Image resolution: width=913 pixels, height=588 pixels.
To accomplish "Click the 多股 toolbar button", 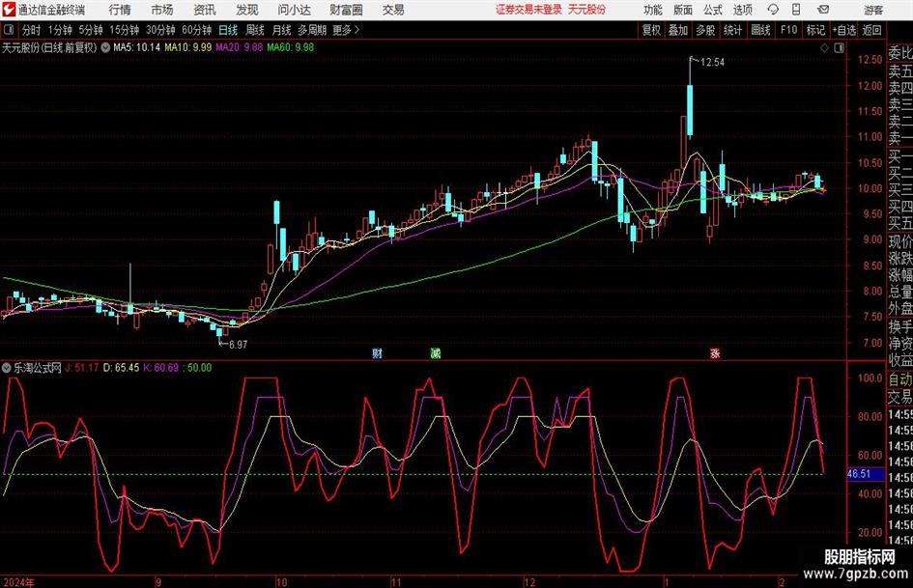I will [x=705, y=30].
